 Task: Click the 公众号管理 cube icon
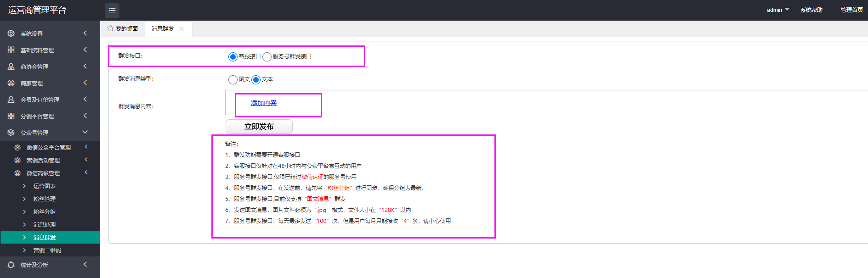(x=11, y=133)
